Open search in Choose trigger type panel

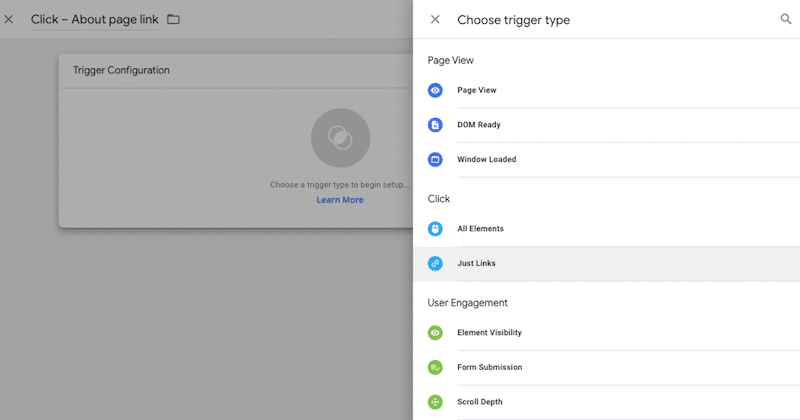pos(785,19)
